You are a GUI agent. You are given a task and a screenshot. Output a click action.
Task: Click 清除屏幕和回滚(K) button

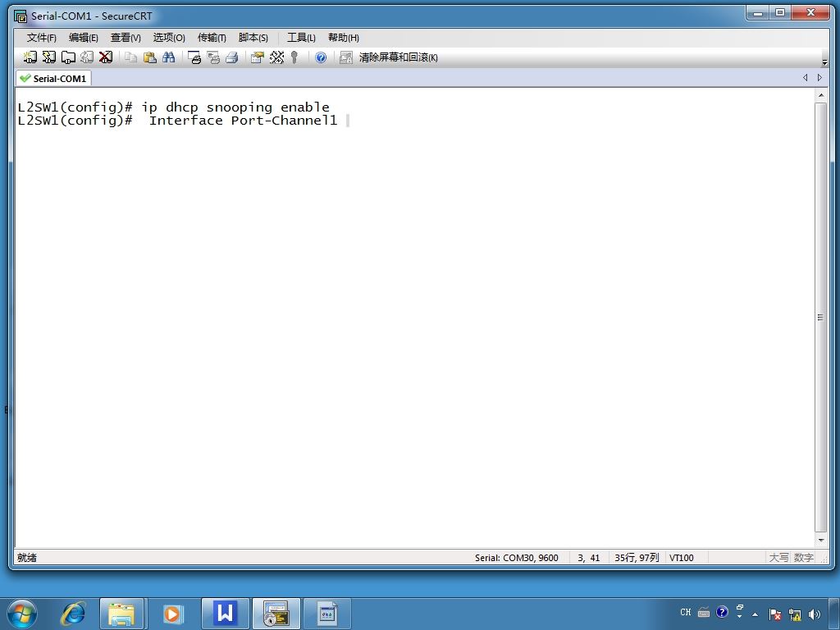pos(398,57)
